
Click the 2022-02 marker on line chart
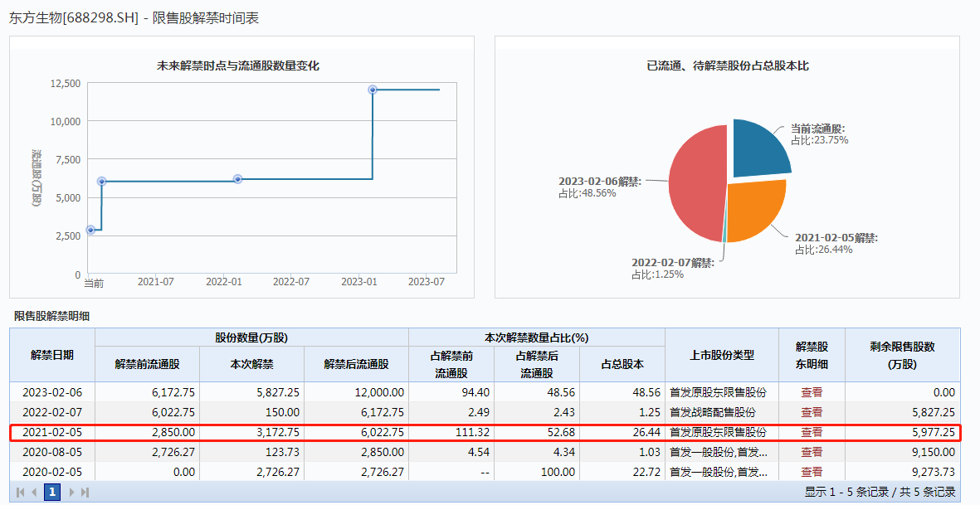237,179
